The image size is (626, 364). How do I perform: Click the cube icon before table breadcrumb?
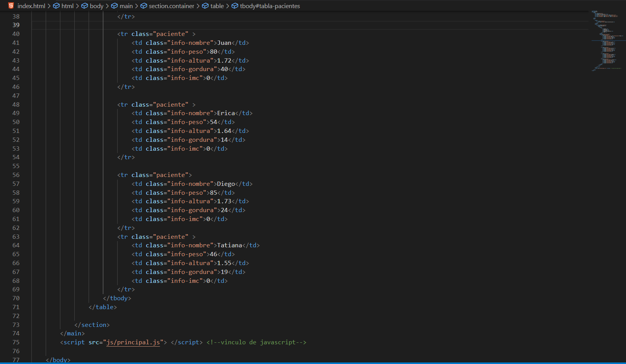click(x=205, y=6)
